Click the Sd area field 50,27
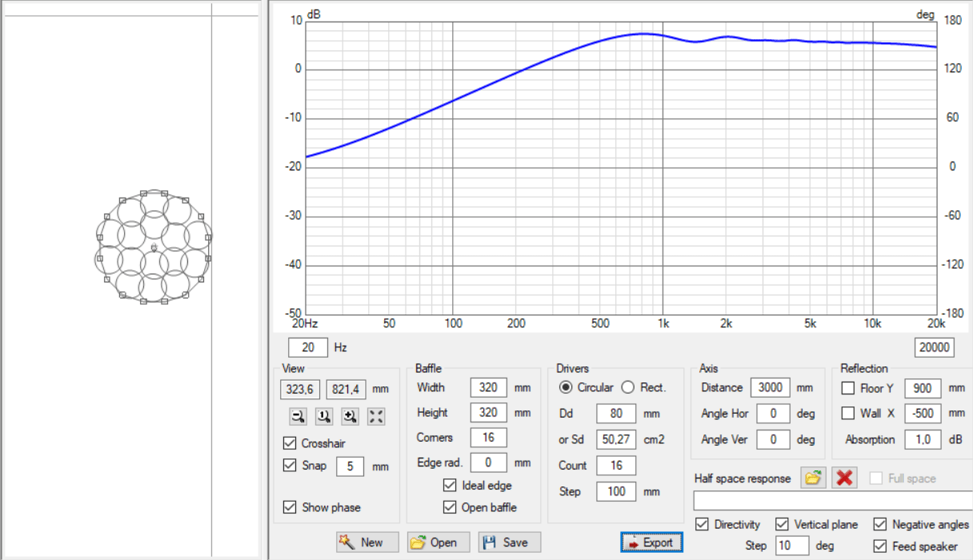 [616, 439]
